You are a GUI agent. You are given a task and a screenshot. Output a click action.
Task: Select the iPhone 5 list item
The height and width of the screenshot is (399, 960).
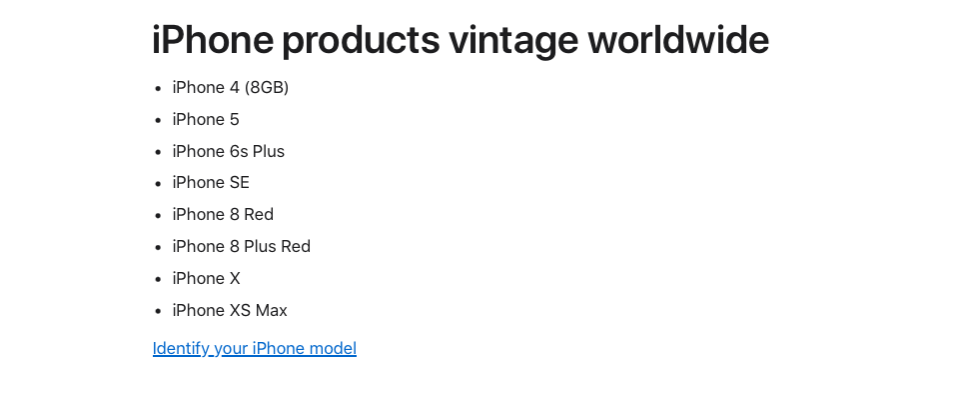point(206,119)
